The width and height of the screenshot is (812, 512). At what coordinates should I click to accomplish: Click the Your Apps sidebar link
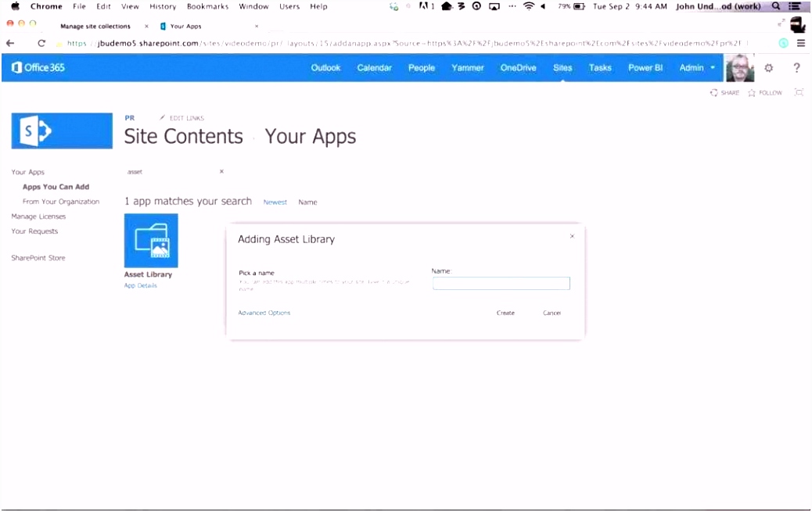pos(28,172)
